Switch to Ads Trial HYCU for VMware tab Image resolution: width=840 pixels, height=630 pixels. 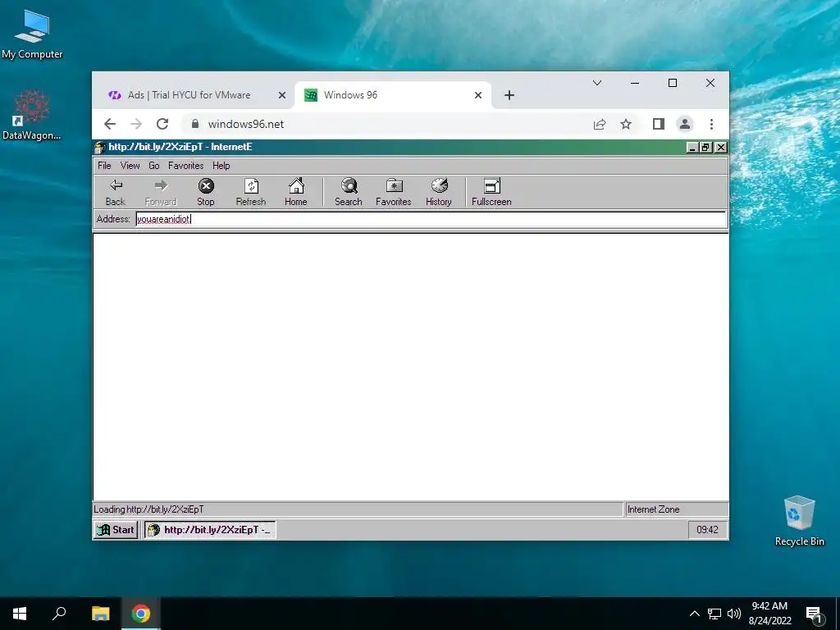189,95
